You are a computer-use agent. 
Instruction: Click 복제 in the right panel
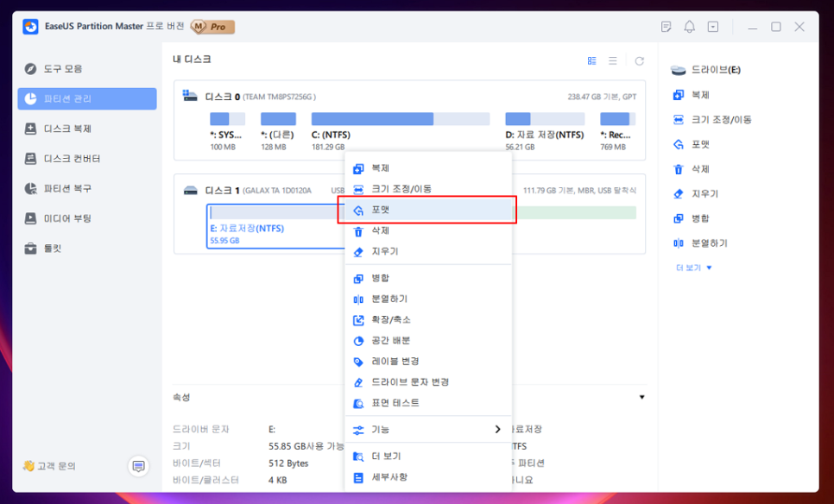tap(692, 95)
